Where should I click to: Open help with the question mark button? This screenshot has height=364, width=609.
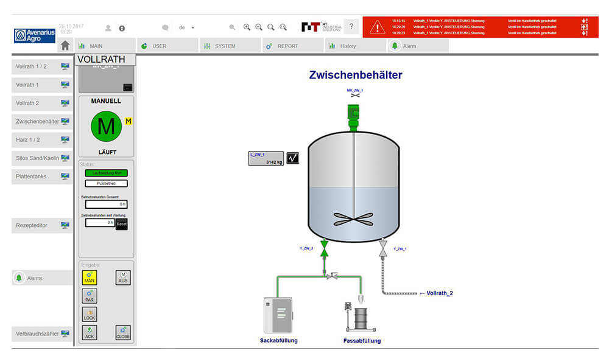(x=351, y=26)
